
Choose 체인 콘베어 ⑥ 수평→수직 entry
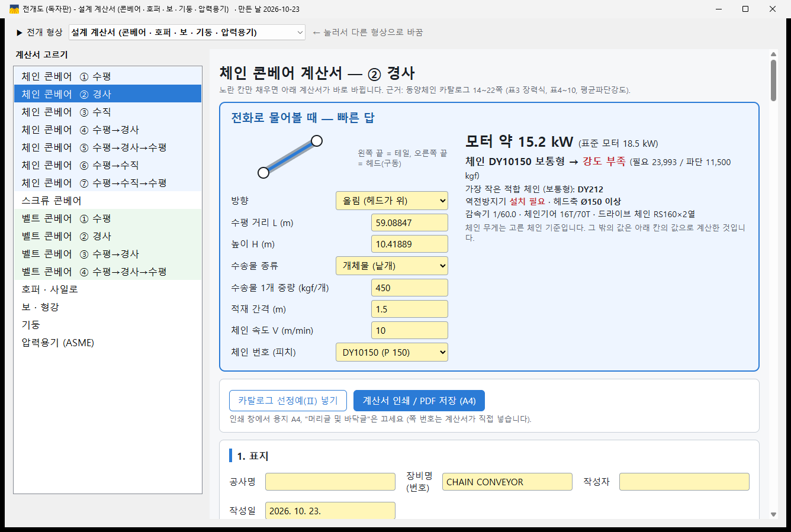(108, 165)
